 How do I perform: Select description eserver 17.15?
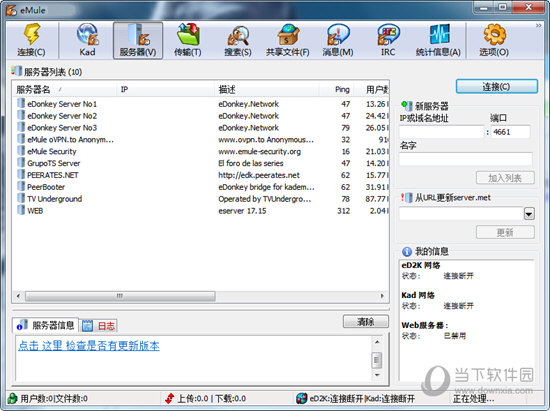[242, 211]
